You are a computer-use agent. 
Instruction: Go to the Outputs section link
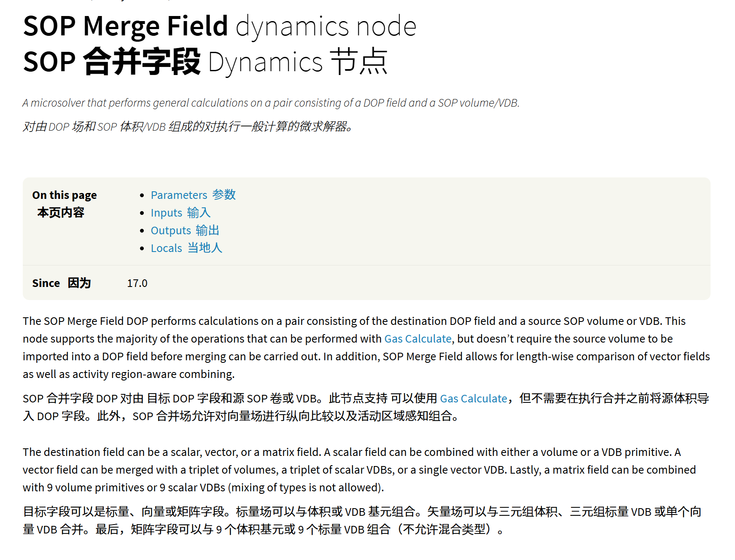tap(185, 230)
